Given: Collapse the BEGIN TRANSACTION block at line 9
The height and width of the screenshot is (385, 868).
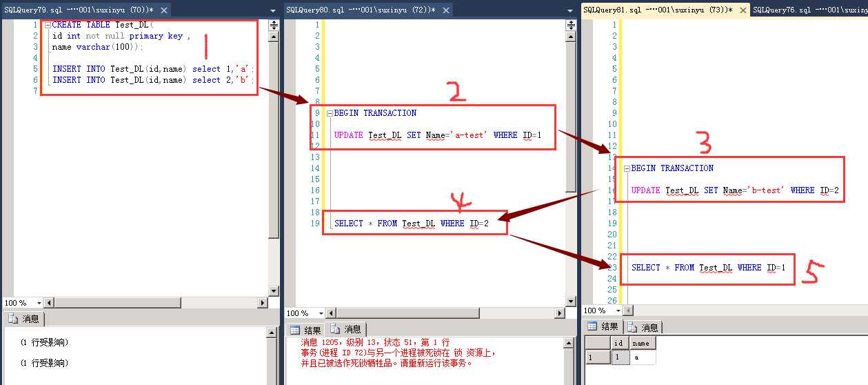Looking at the screenshot, I should (330, 113).
